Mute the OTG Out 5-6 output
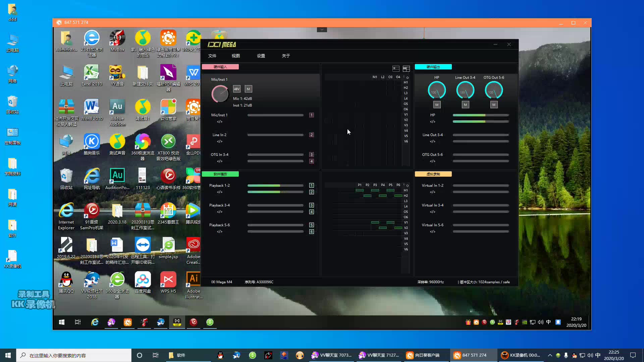The image size is (644, 362). (494, 105)
